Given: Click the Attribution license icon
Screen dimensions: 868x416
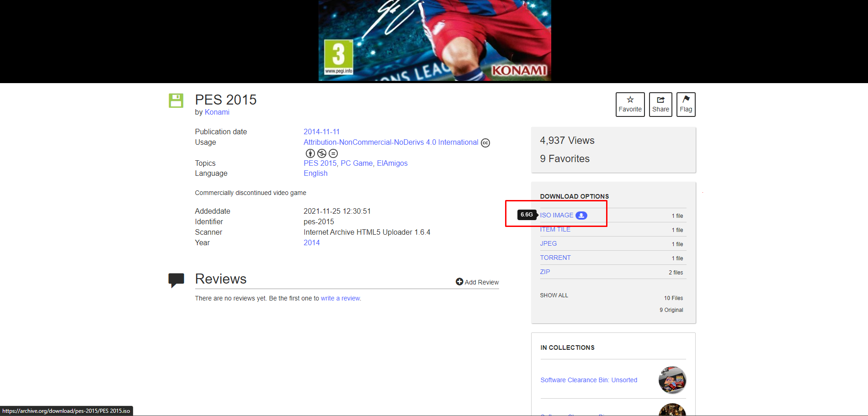Looking at the screenshot, I should click(310, 153).
